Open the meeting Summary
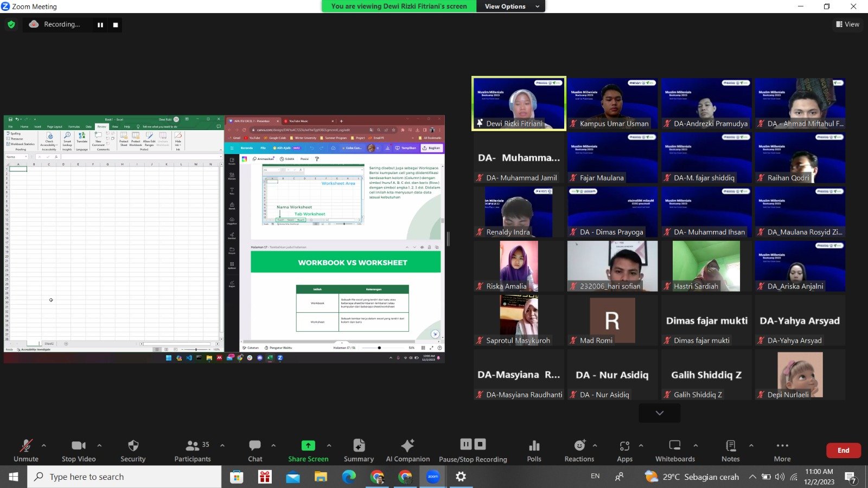Viewport: 868px width, 488px height. pos(359,451)
